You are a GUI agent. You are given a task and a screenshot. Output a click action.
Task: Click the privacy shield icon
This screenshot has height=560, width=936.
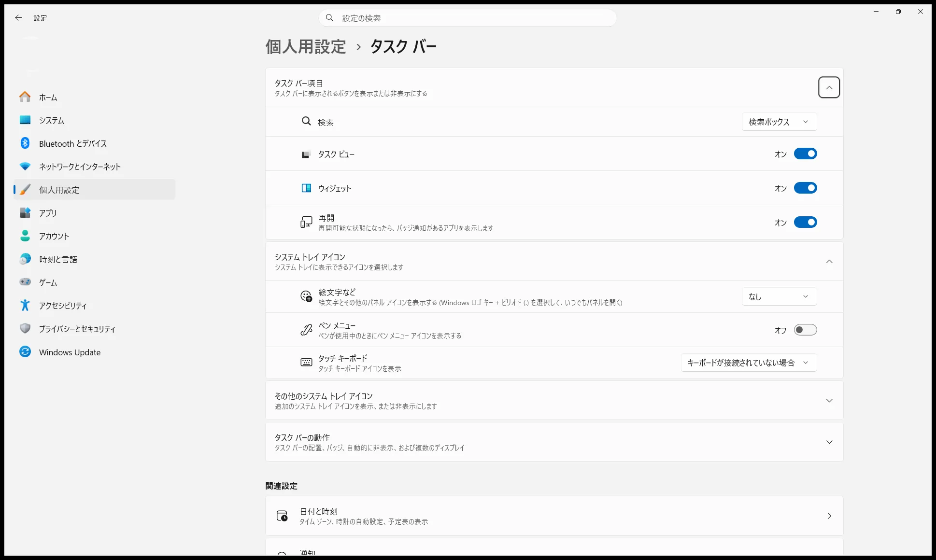(25, 329)
